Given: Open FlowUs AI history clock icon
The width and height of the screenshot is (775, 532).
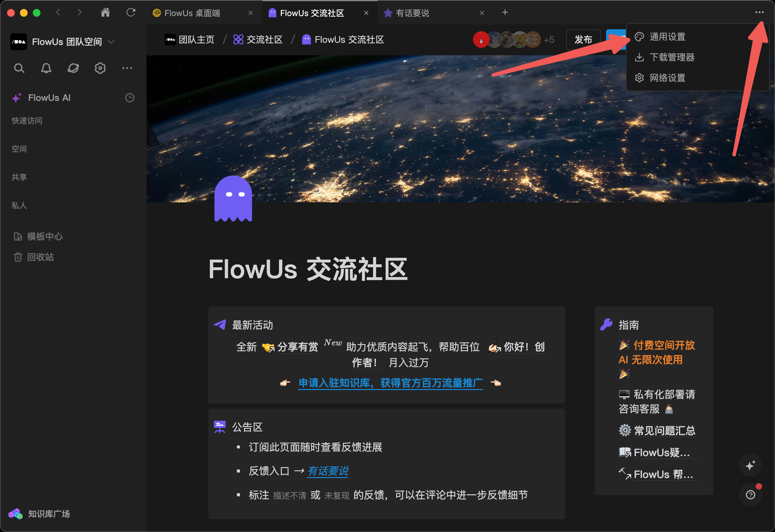Looking at the screenshot, I should pyautogui.click(x=129, y=98).
